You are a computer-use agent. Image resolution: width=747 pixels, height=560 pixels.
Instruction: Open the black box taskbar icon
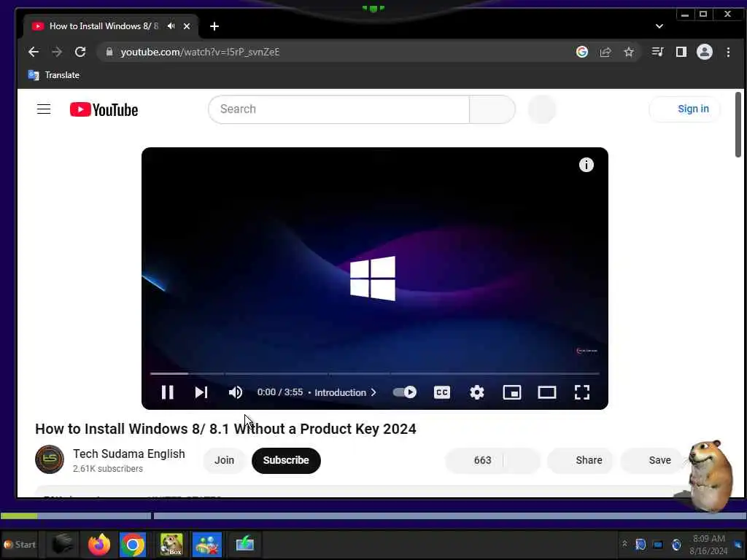[63, 544]
